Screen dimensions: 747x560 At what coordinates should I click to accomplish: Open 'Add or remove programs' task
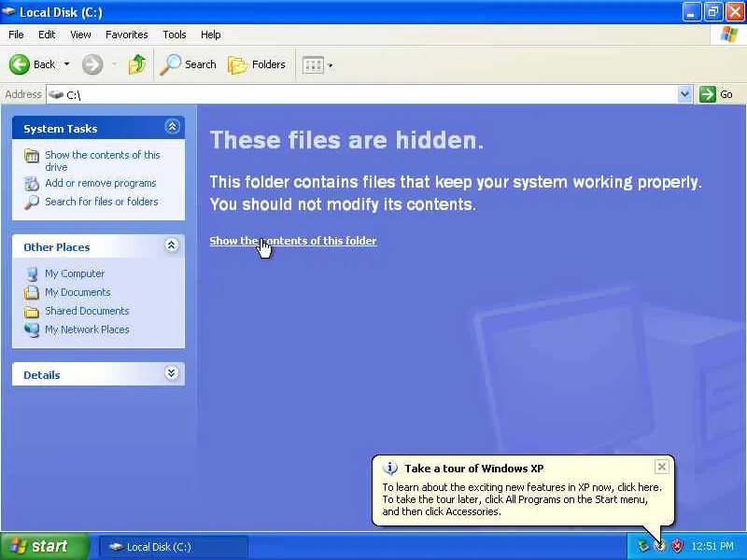coord(101,183)
